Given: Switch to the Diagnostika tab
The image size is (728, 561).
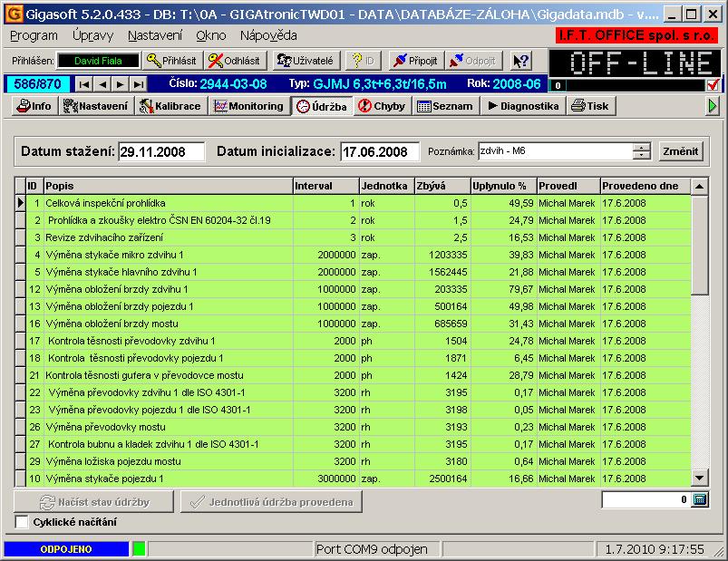Looking at the screenshot, I should 523,106.
